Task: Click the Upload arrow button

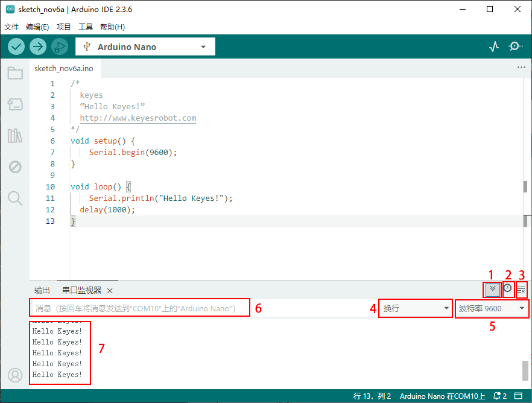Action: pos(37,46)
